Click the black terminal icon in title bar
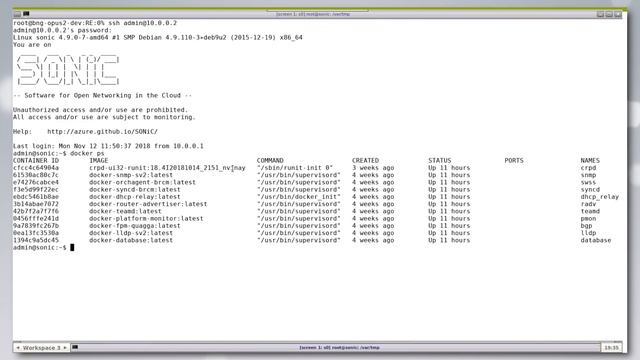Screen dimensions: 640x360 [26, 14]
